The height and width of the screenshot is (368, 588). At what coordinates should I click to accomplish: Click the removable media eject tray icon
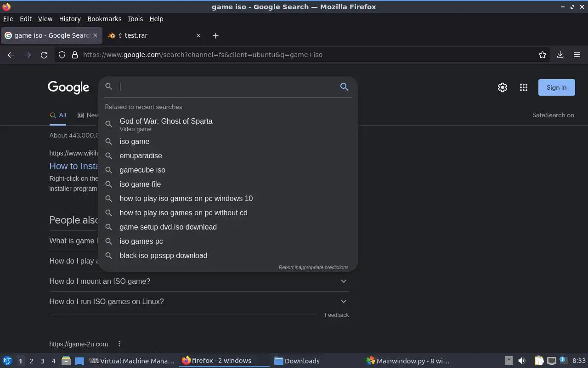pyautogui.click(x=509, y=361)
